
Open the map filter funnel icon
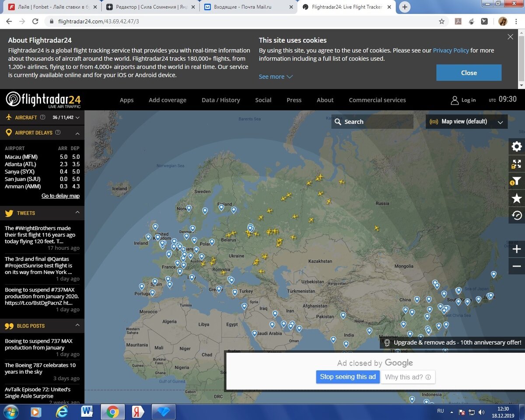pyautogui.click(x=517, y=181)
